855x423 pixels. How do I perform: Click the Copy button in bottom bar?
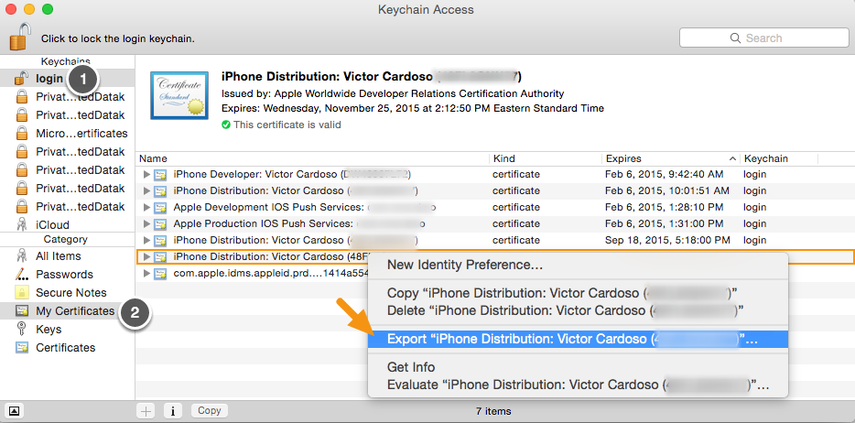[x=209, y=410]
